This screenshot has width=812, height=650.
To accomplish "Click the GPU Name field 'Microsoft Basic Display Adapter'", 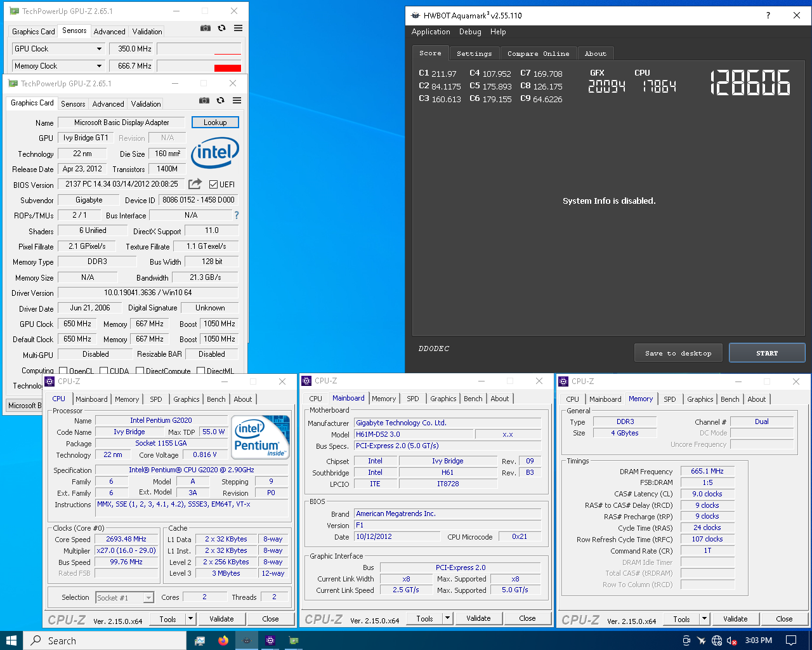I will coord(121,123).
